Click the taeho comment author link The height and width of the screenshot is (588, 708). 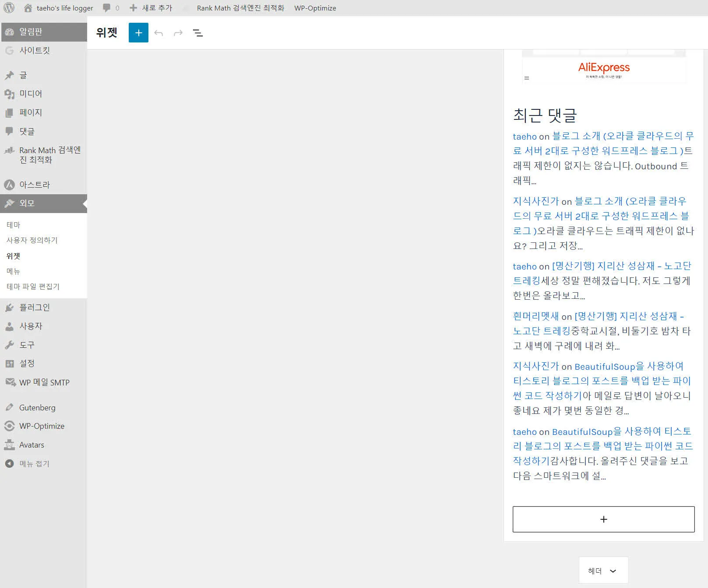click(525, 136)
